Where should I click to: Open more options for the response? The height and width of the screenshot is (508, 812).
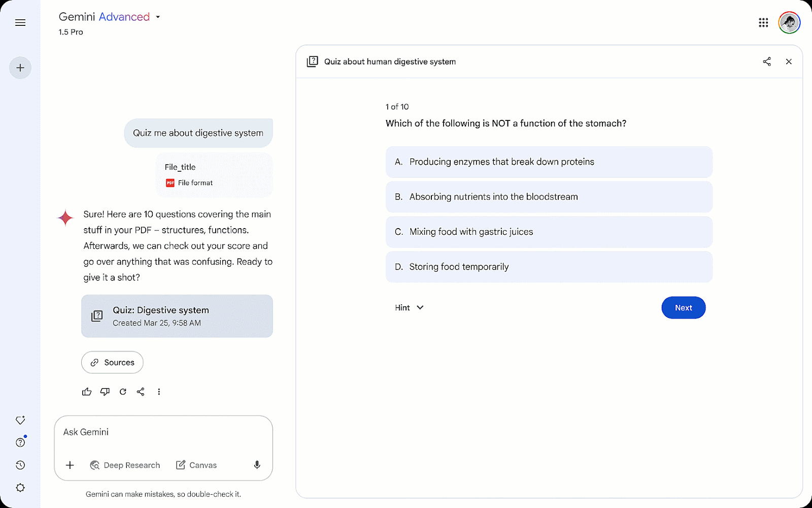(x=159, y=392)
